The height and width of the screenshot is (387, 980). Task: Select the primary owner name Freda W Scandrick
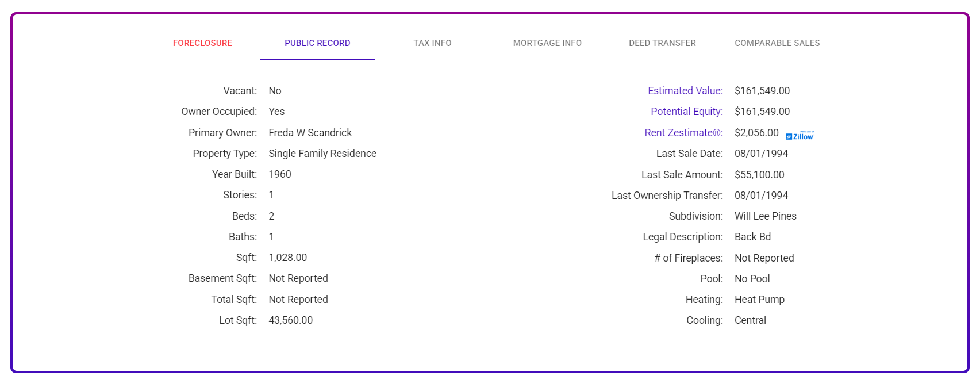coord(310,133)
